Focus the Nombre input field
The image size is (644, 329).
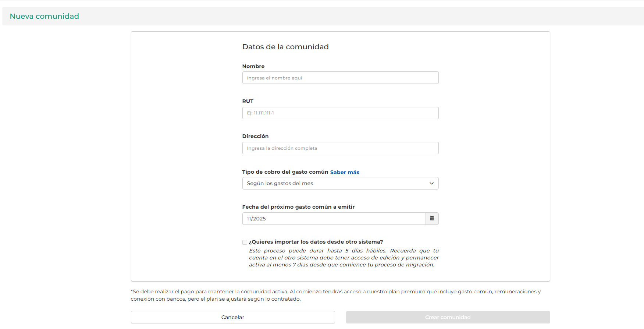(x=340, y=78)
